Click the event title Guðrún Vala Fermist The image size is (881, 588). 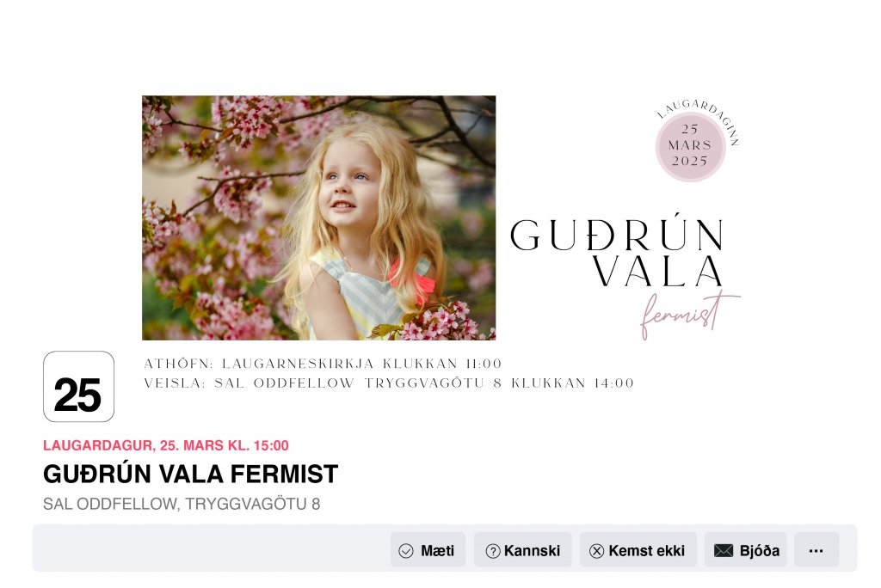pyautogui.click(x=190, y=474)
